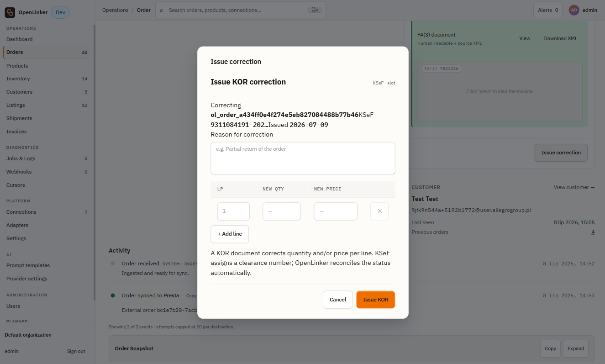Open the Alerts button in header
This screenshot has height=364, width=605.
click(548, 10)
